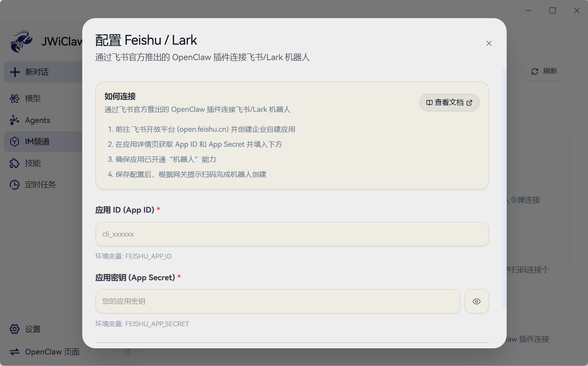
Task: Click the 定时任务 clock icon
Action: click(15, 185)
